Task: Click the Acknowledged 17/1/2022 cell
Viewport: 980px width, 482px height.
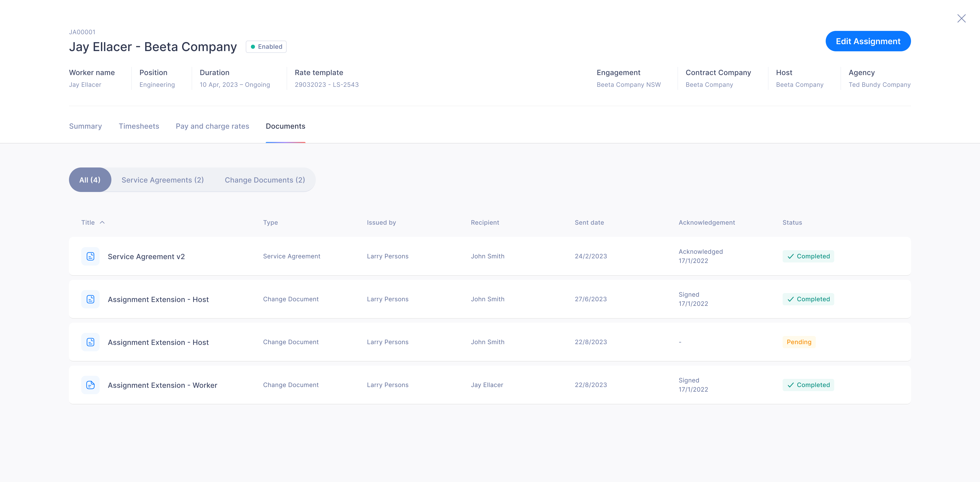Action: (x=700, y=256)
